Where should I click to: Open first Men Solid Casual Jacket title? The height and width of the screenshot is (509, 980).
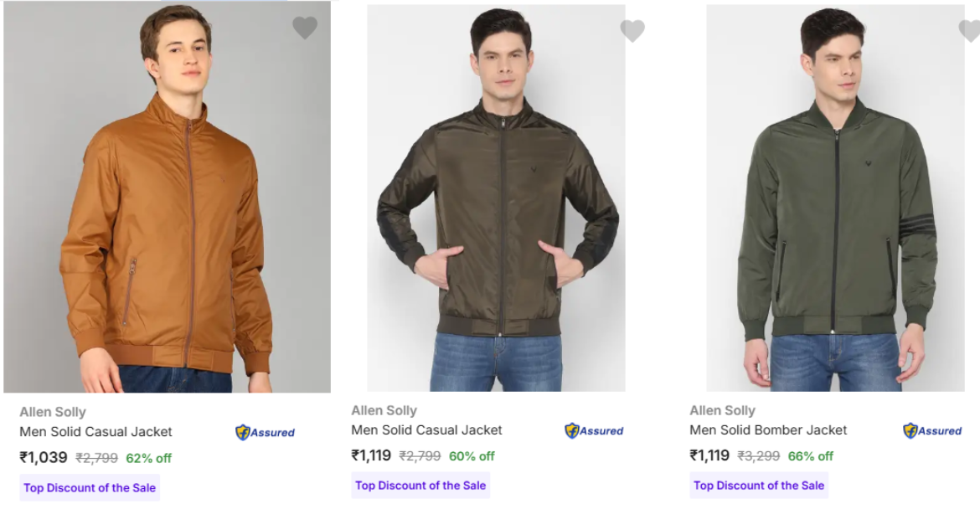click(95, 432)
